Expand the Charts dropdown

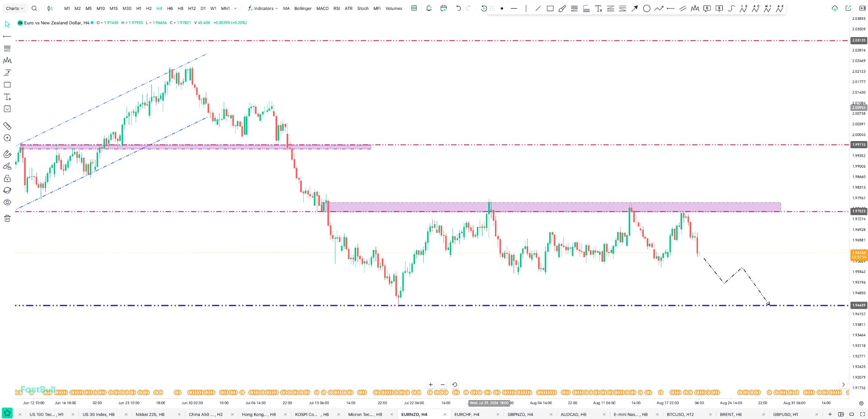tap(14, 8)
